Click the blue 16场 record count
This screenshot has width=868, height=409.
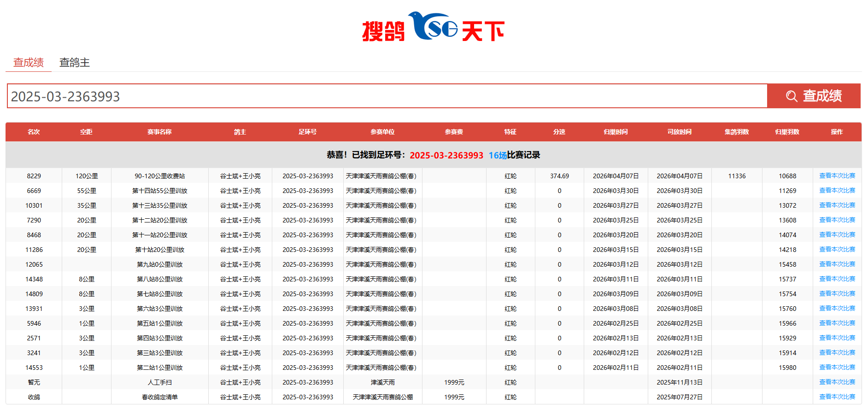click(x=498, y=155)
